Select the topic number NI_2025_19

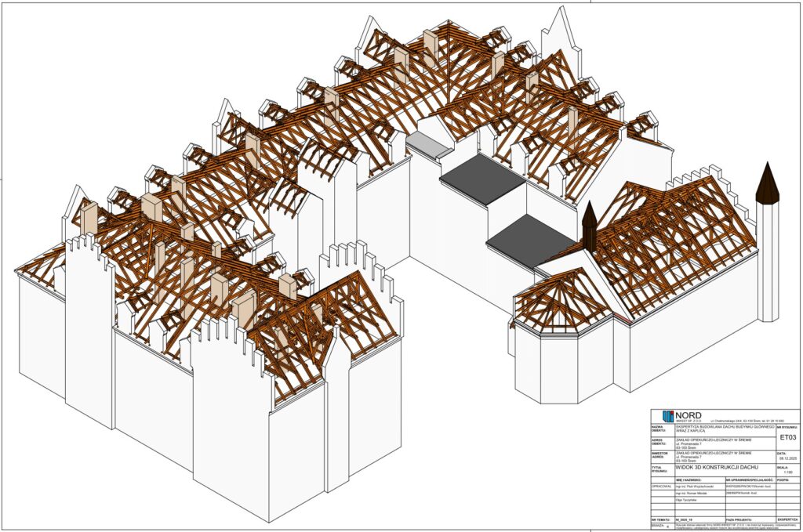(685, 520)
